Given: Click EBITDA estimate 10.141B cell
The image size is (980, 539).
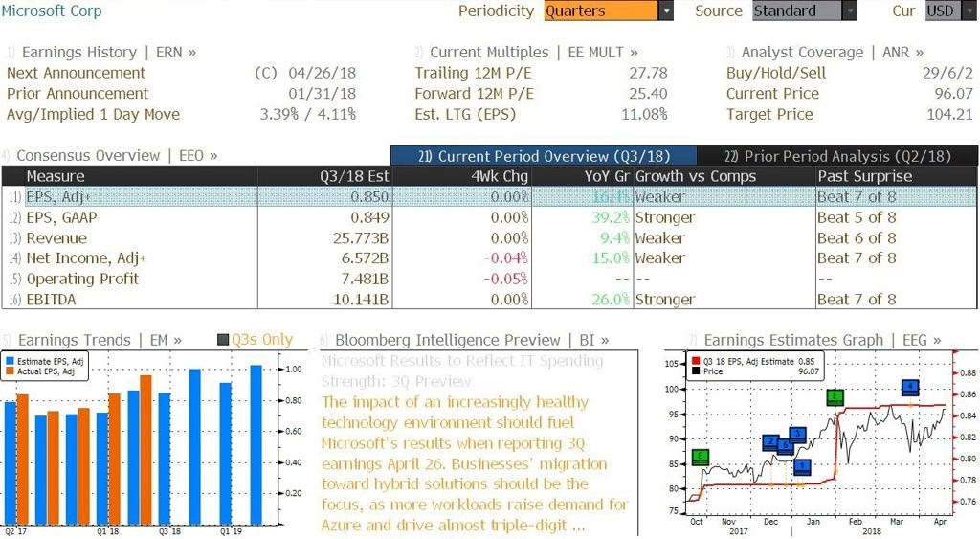Looking at the screenshot, I should tap(361, 300).
